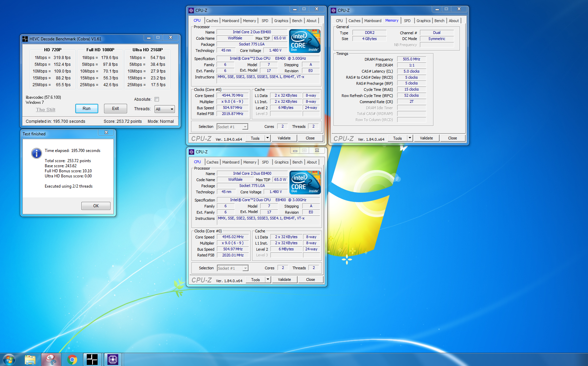Image resolution: width=588 pixels, height=366 pixels.
Task: Open the SPD tab in Memory CPU-Z window
Action: pyautogui.click(x=407, y=21)
